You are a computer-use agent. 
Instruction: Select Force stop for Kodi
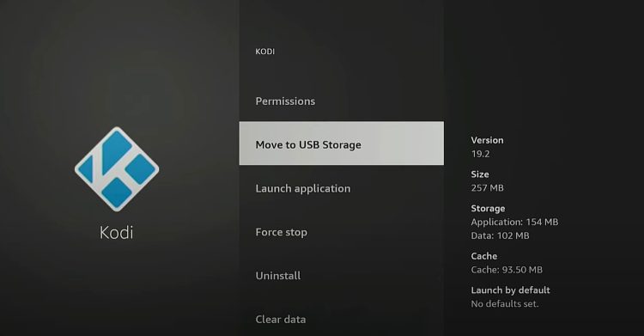pyautogui.click(x=341, y=232)
